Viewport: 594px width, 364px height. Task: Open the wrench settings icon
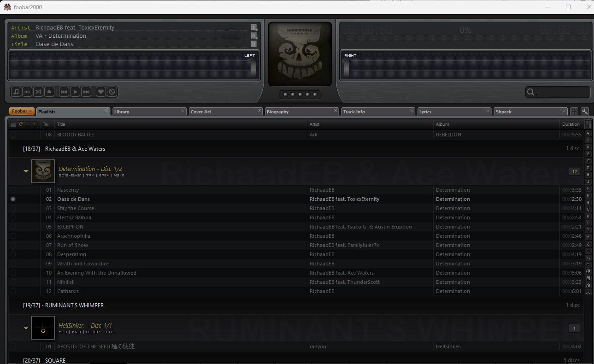point(584,112)
